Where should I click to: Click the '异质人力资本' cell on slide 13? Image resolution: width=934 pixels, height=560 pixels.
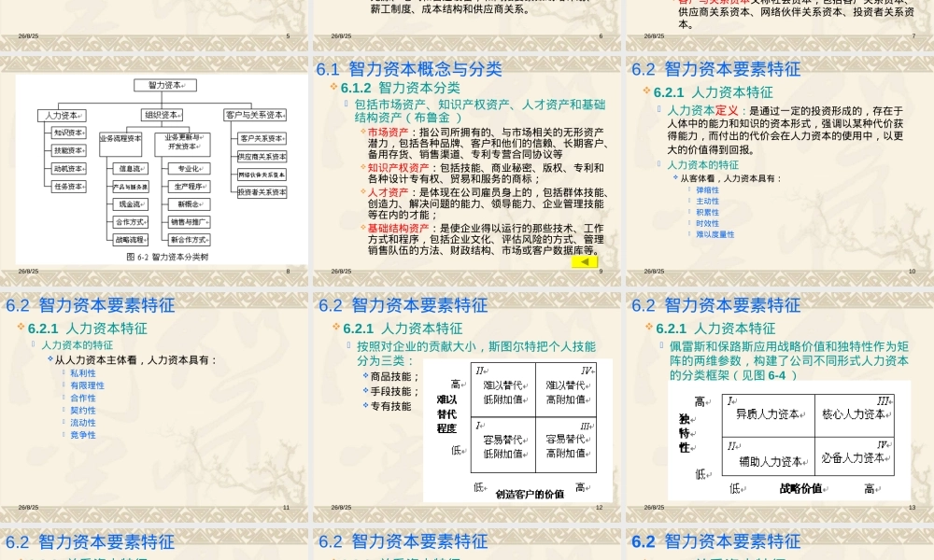(x=769, y=415)
